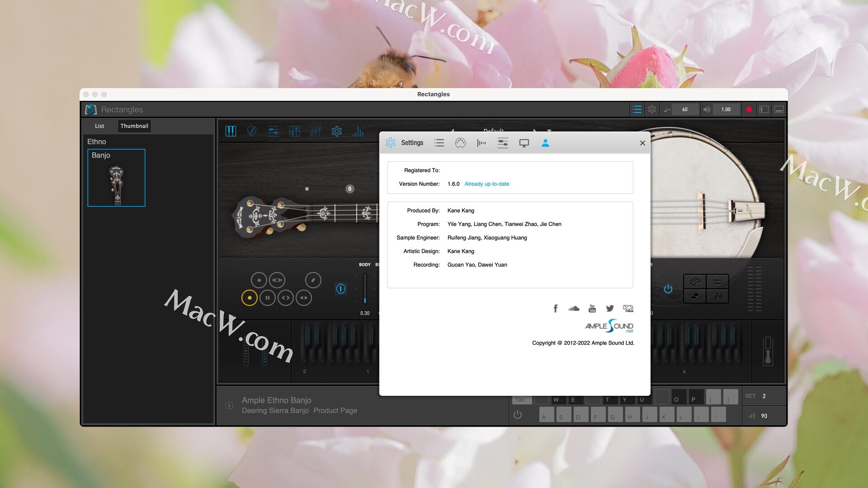Toggle the skip-arrows articulation button
868x488 pixels.
tap(277, 280)
